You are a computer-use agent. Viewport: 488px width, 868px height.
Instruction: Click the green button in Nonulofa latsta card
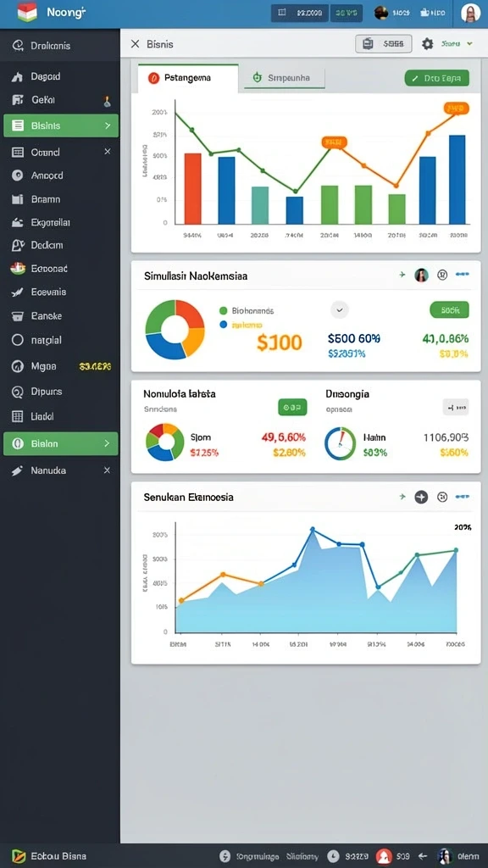pos(292,408)
